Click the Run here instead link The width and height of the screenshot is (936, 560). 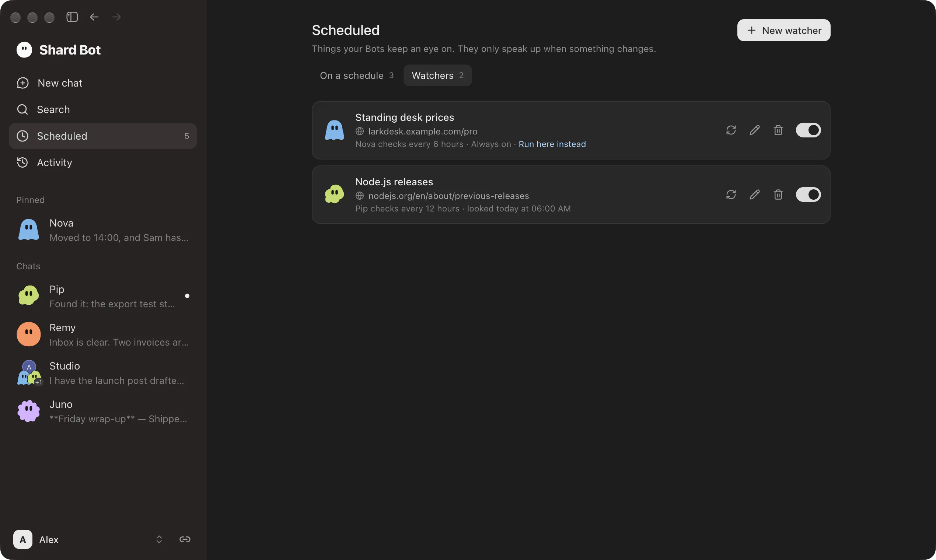pyautogui.click(x=552, y=144)
